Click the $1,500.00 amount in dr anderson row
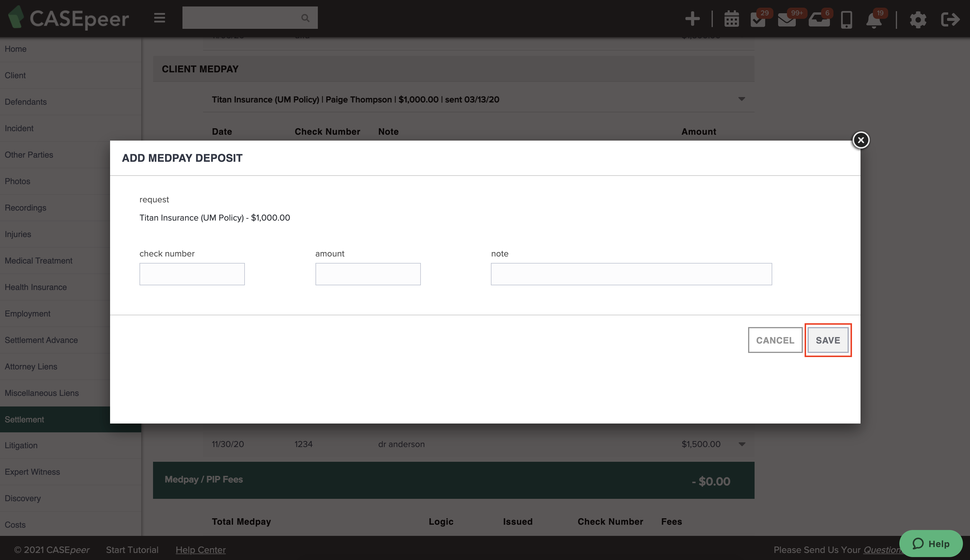Viewport: 970px width, 560px height. point(701,444)
